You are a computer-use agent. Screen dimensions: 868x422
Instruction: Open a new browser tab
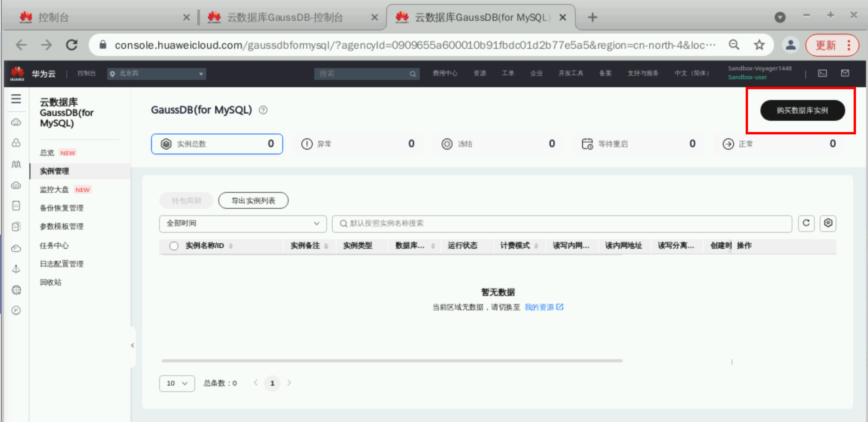[593, 17]
